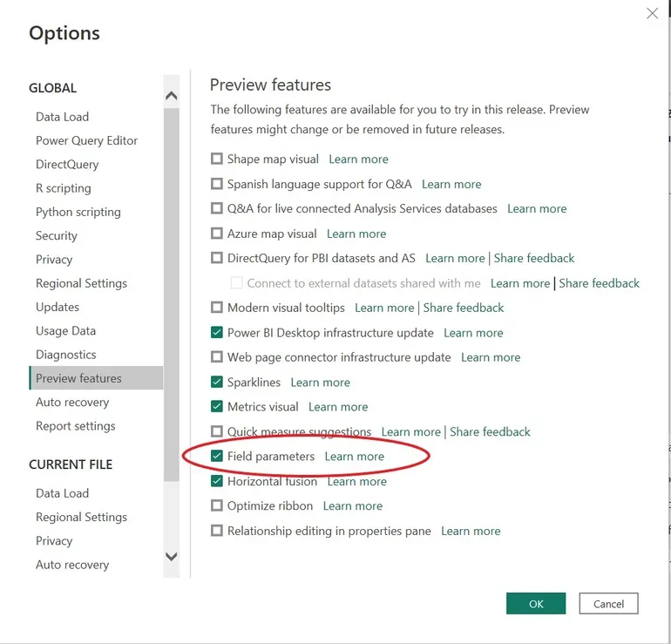Open Learn more for Spanish language support

[451, 184]
